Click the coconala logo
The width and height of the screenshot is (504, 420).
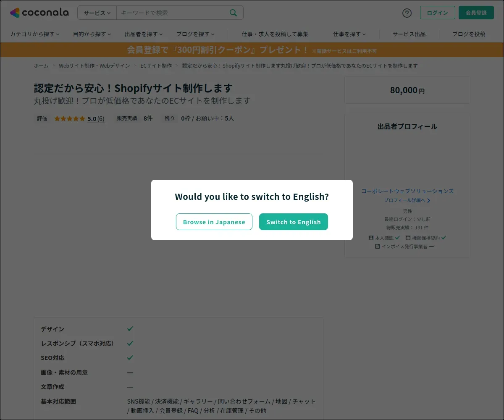click(x=39, y=13)
